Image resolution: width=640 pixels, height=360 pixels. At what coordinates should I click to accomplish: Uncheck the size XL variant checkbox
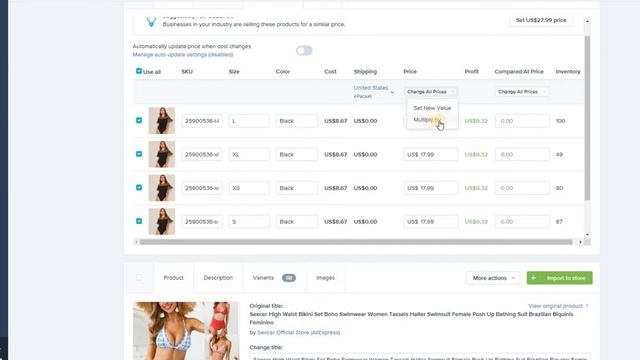pos(139,154)
